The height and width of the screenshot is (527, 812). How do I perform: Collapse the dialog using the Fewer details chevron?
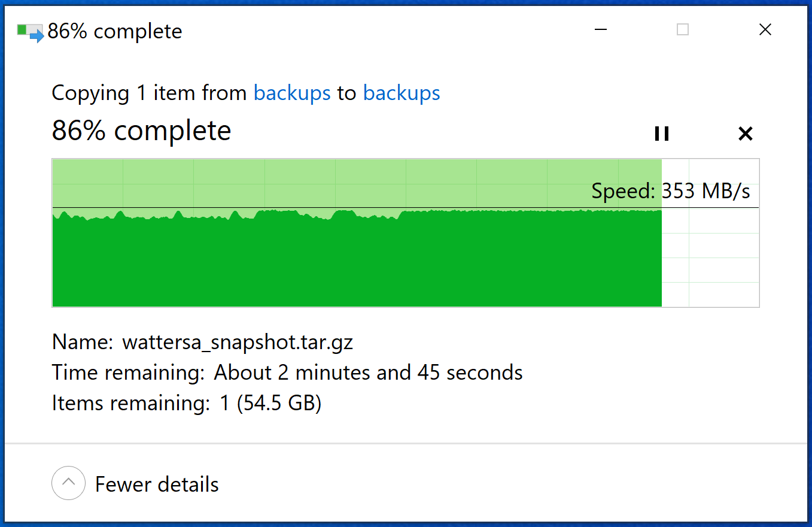[68, 483]
